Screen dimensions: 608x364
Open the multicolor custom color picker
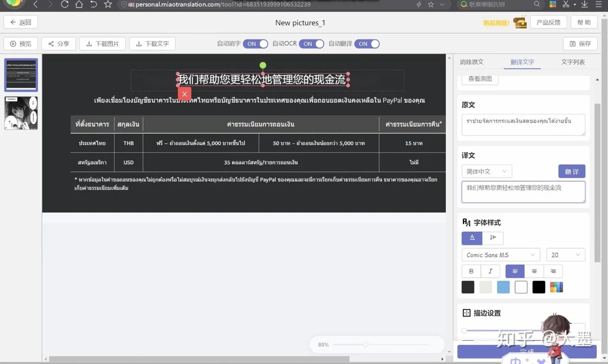pyautogui.click(x=557, y=287)
